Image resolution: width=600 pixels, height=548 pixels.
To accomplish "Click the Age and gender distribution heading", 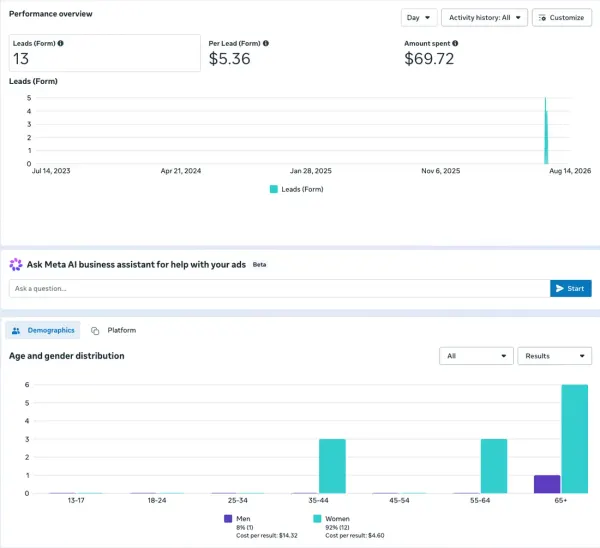I will click(67, 356).
